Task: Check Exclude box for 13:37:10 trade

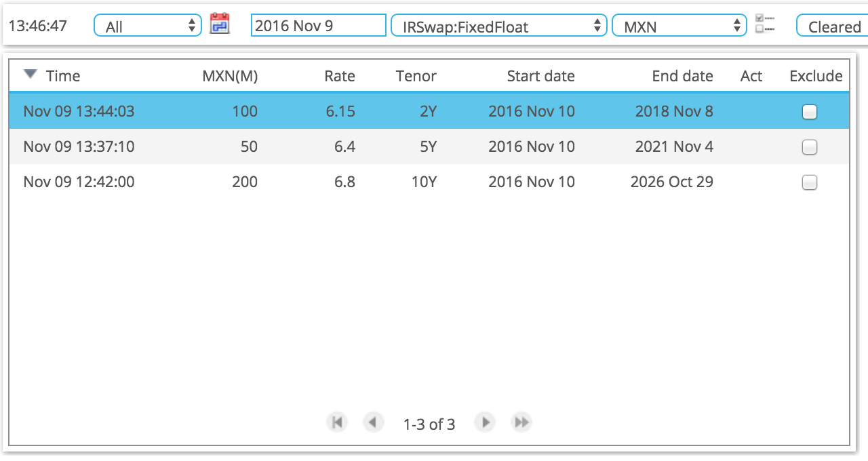Action: pyautogui.click(x=810, y=147)
